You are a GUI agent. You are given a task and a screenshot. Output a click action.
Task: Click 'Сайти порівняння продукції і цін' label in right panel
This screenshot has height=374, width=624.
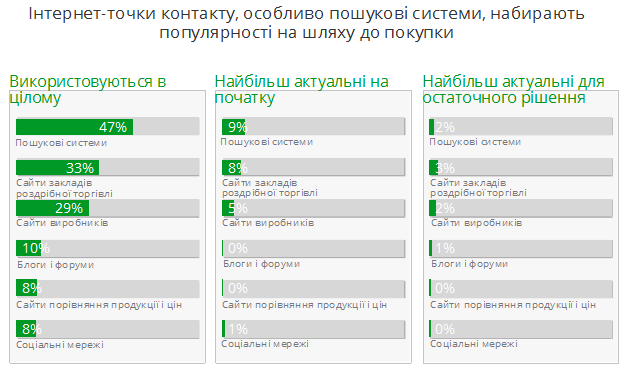click(x=513, y=305)
